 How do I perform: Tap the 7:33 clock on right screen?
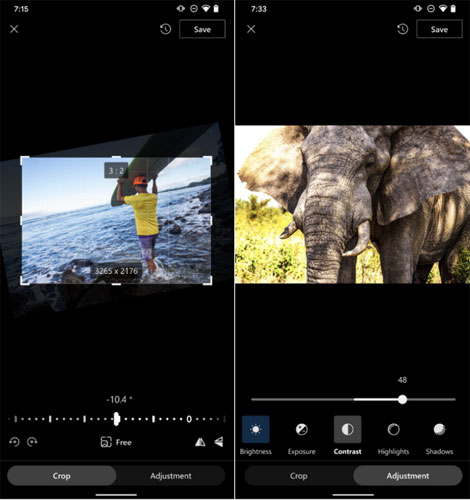click(259, 9)
